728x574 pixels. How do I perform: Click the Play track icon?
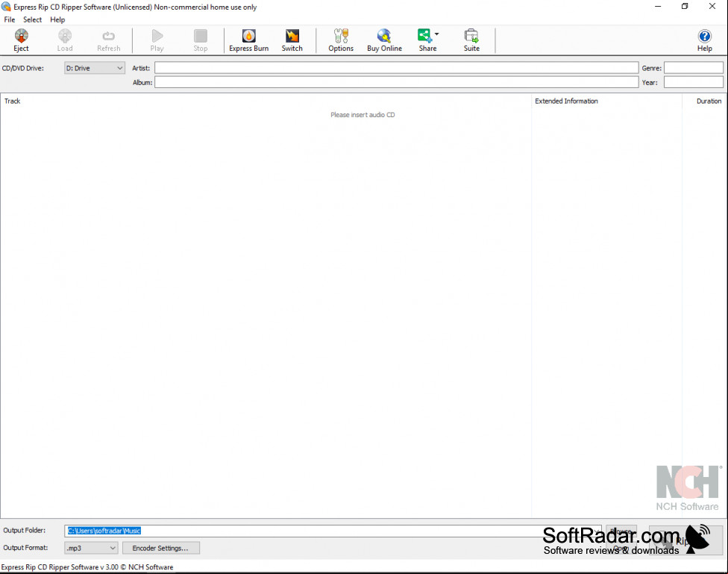(157, 40)
